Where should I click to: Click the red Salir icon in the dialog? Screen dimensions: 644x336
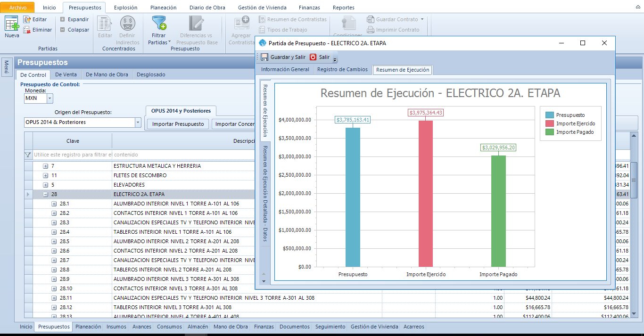click(x=313, y=57)
